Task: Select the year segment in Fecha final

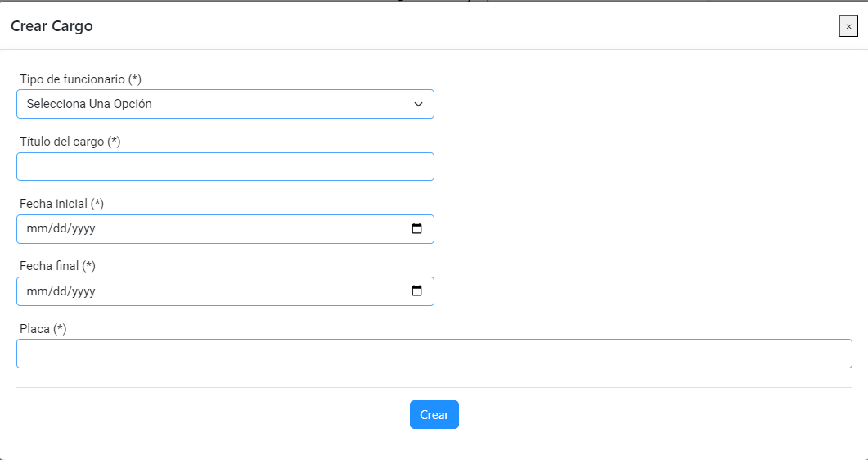Action: 83,291
